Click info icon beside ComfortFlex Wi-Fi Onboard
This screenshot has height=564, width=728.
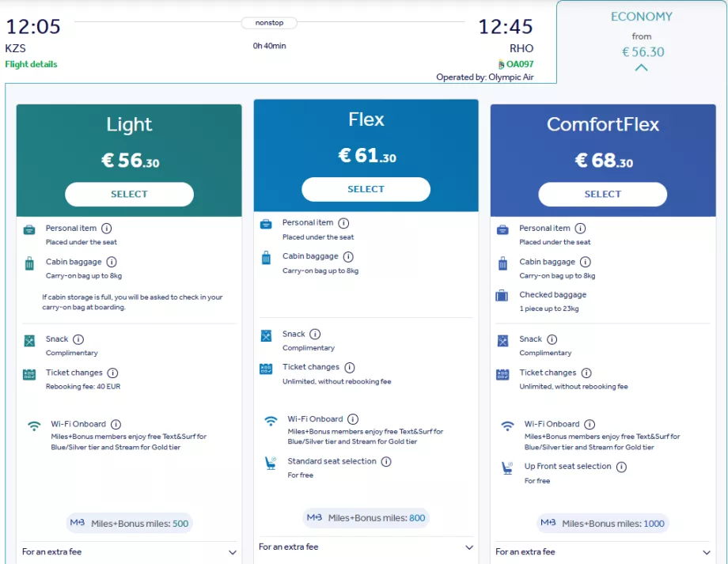[590, 425]
